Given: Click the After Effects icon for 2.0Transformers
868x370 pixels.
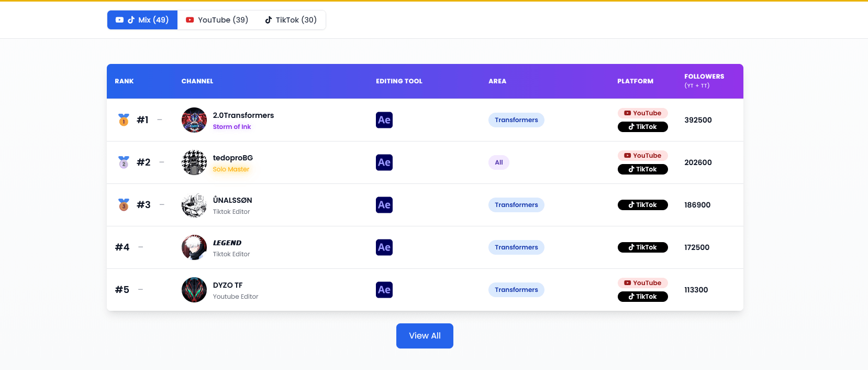Looking at the screenshot, I should coord(384,120).
